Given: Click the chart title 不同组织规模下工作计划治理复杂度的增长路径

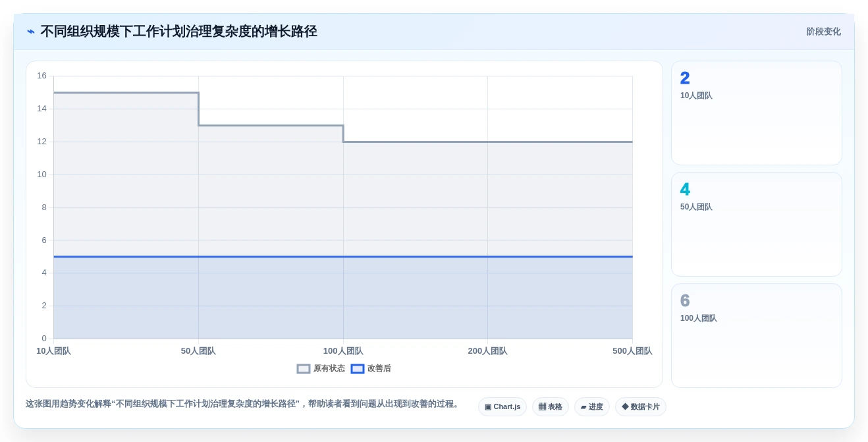Looking at the screenshot, I should pyautogui.click(x=178, y=32).
